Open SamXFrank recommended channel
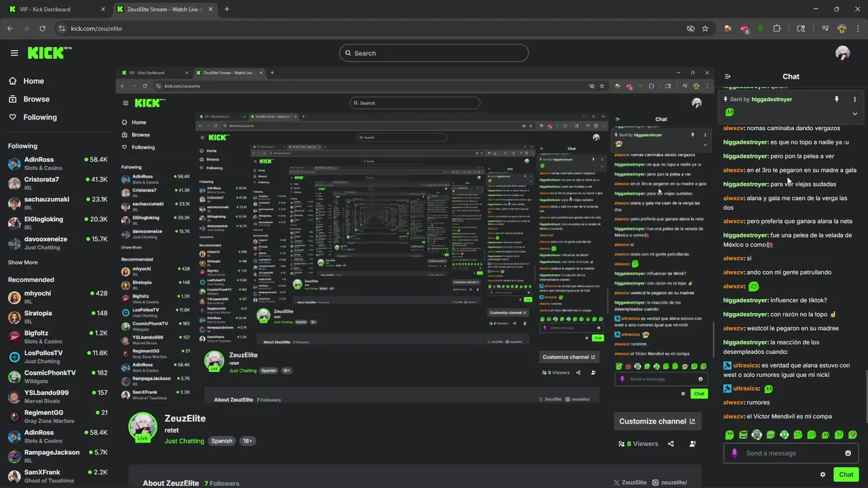The width and height of the screenshot is (868, 488). pyautogui.click(x=57, y=476)
